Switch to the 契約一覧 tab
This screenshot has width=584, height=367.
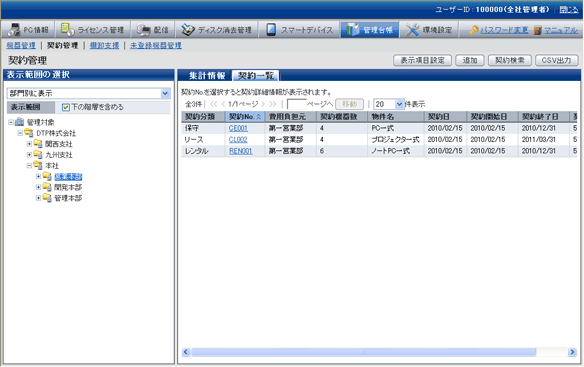256,76
